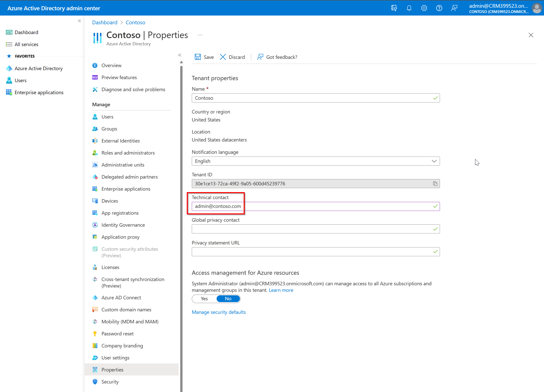This screenshot has height=392, width=544.
Task: Discard the property changes
Action: 232,57
